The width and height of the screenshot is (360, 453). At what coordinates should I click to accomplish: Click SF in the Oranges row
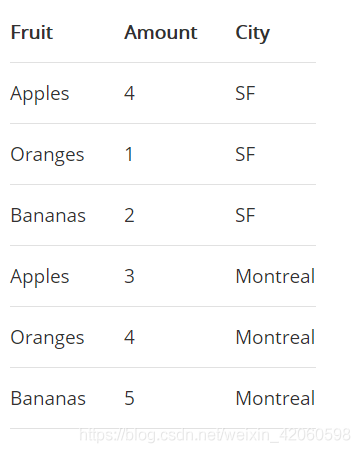(245, 154)
